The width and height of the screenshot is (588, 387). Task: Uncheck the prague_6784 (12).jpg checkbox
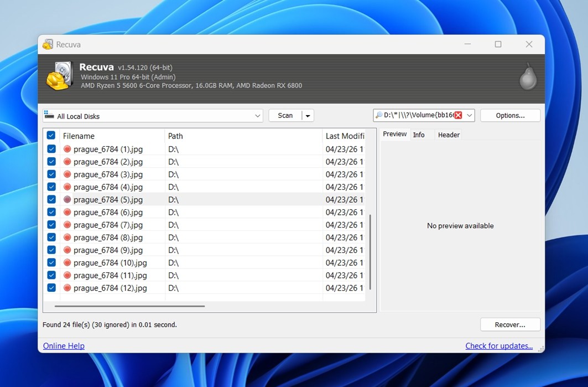coord(51,288)
